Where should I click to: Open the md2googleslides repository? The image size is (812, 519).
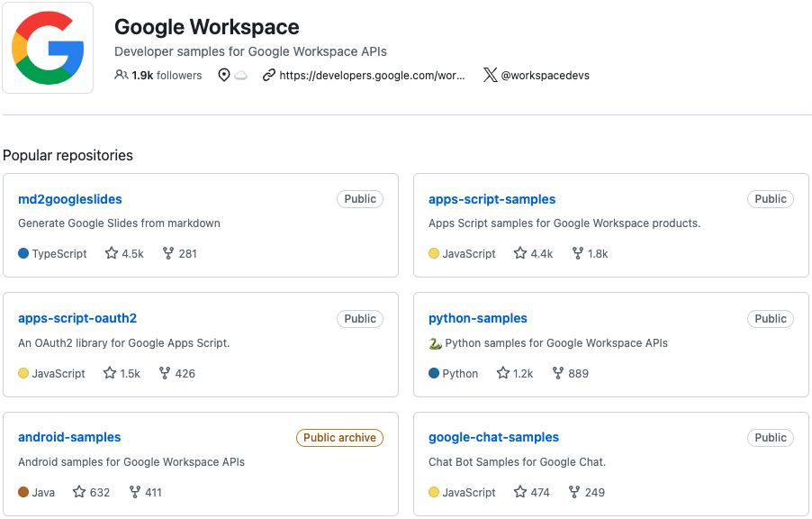70,199
